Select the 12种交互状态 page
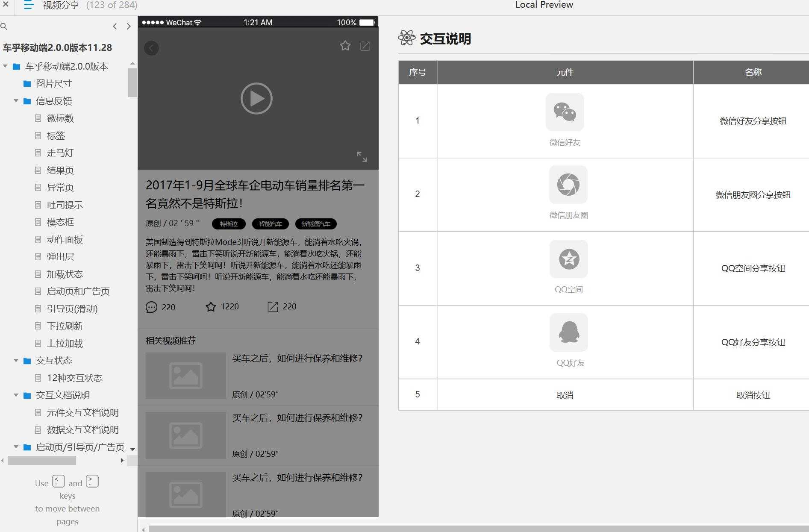Viewport: 809px width, 532px height. 75,378
